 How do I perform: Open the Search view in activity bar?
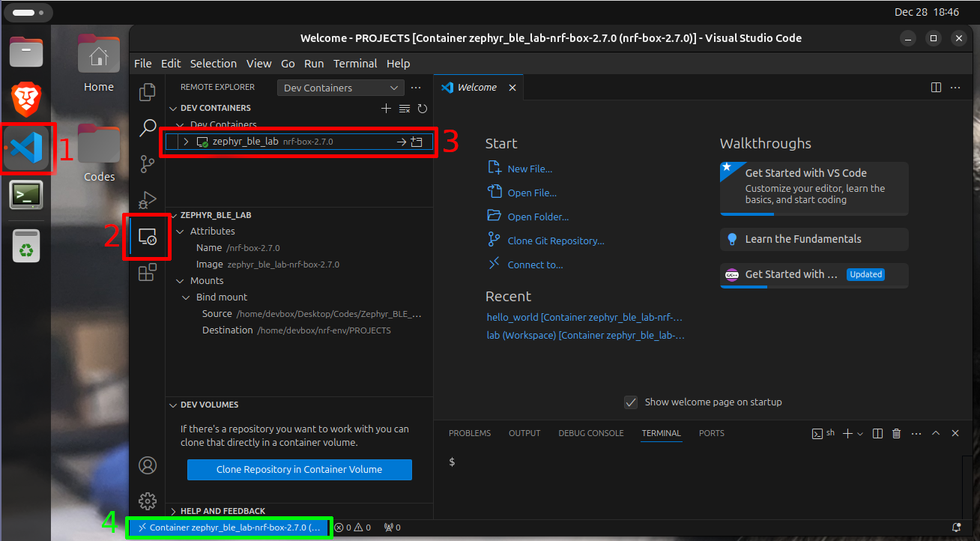pos(148,127)
